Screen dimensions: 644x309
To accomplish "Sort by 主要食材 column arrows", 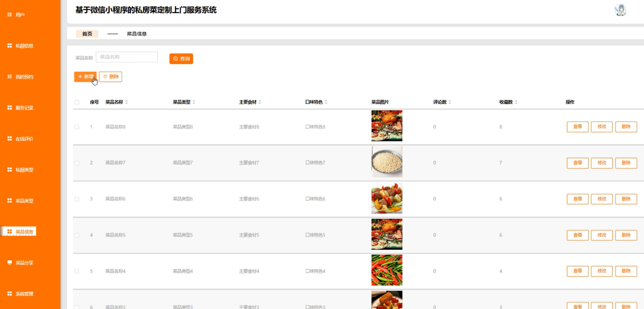I will click(x=260, y=102).
